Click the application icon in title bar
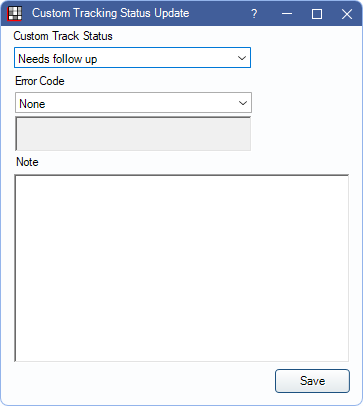 tap(15, 14)
